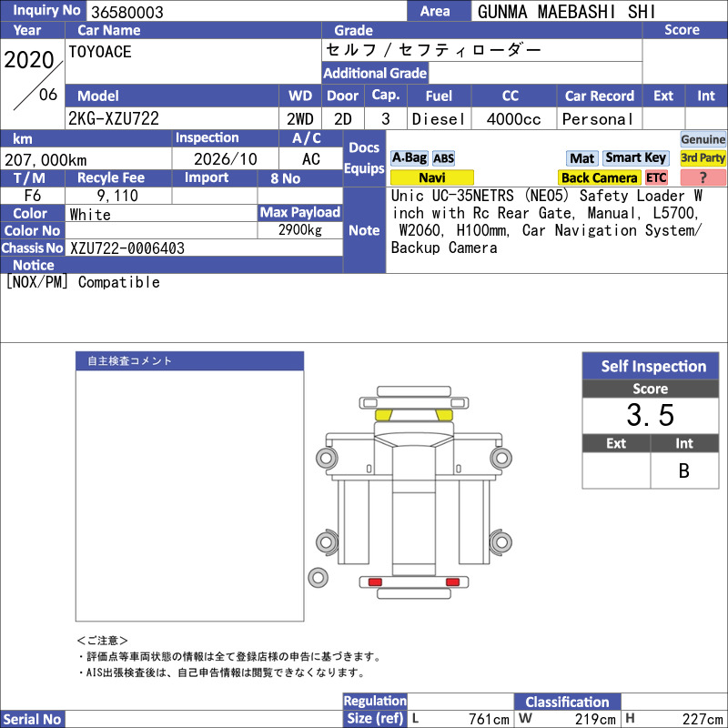Click the model code 2KG-XZU722
Image resolution: width=728 pixels, height=728 pixels.
[113, 119]
